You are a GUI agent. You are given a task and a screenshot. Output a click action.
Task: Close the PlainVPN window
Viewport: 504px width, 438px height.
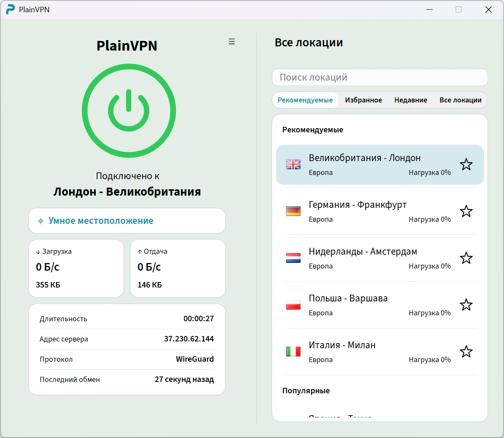[488, 10]
